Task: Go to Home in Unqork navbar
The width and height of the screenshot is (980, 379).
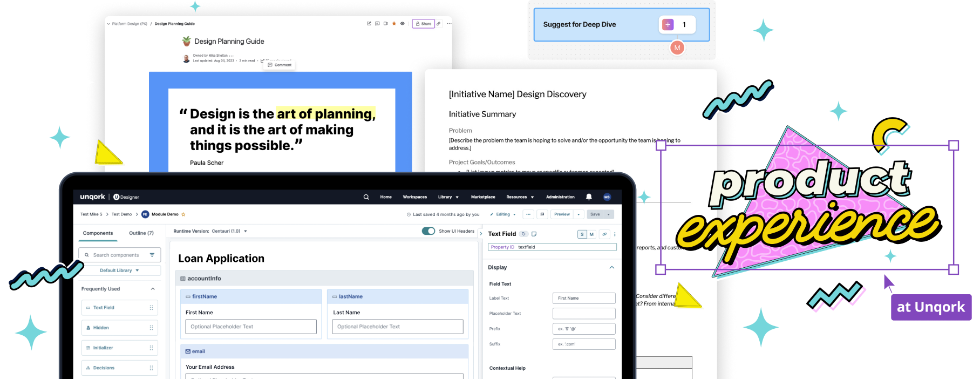Action: point(386,197)
